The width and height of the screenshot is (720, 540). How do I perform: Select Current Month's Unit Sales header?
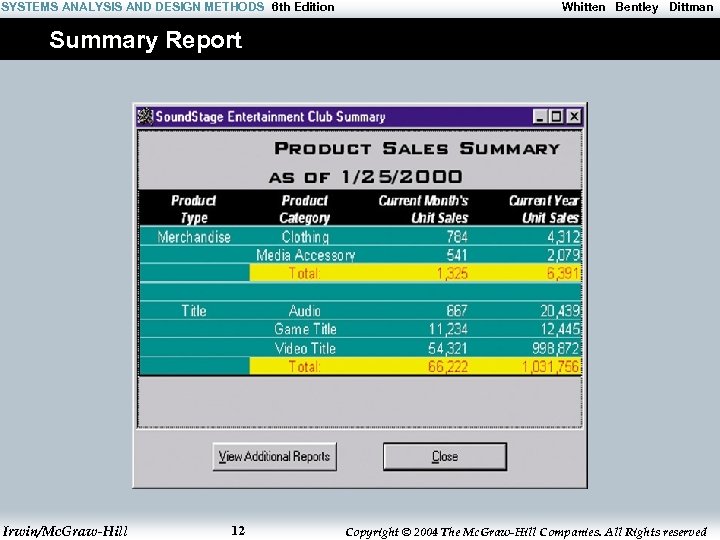pos(423,209)
